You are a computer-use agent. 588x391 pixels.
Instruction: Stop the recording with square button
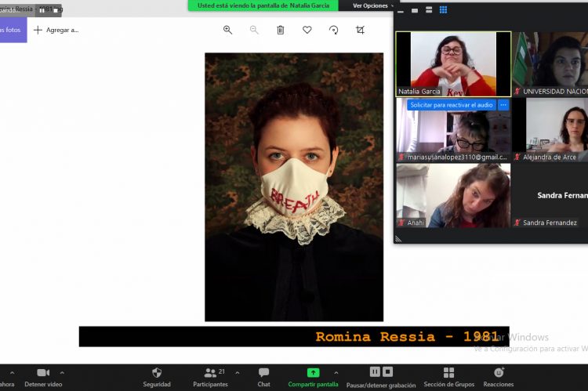387,371
